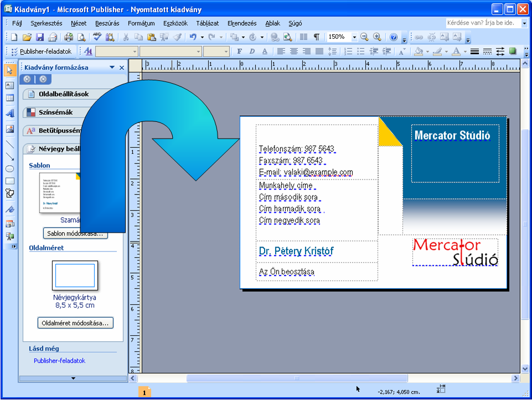Viewport: 532px width, 400px height.
Task: Open the font size combo box
Action: pos(216,52)
